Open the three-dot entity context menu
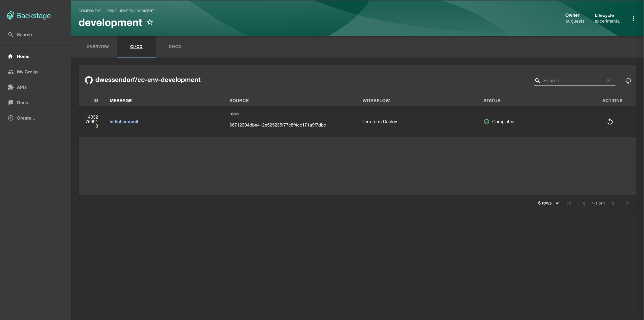Screen dimensions: 644x320 [x=633, y=18]
